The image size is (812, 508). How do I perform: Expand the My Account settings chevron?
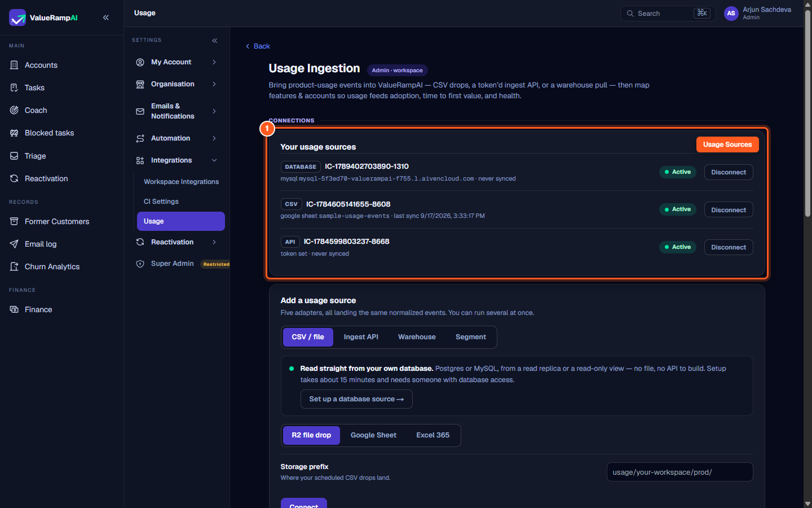click(214, 62)
